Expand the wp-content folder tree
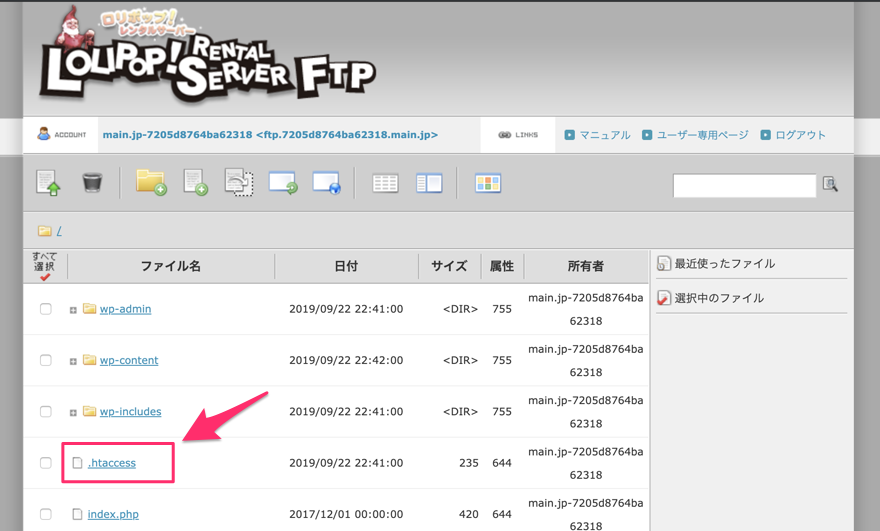Image resolution: width=880 pixels, height=531 pixels. [73, 361]
